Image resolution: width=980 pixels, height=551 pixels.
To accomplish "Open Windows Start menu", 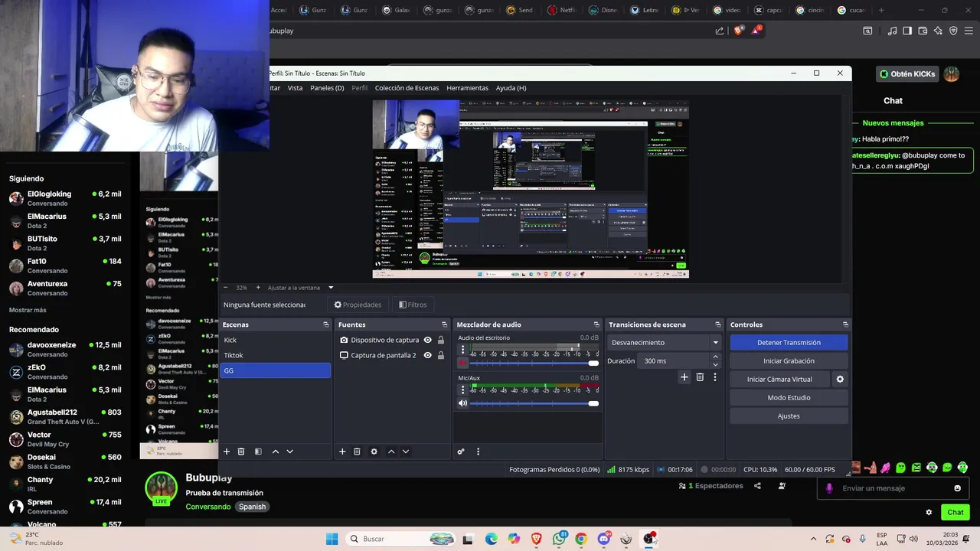I will click(332, 539).
